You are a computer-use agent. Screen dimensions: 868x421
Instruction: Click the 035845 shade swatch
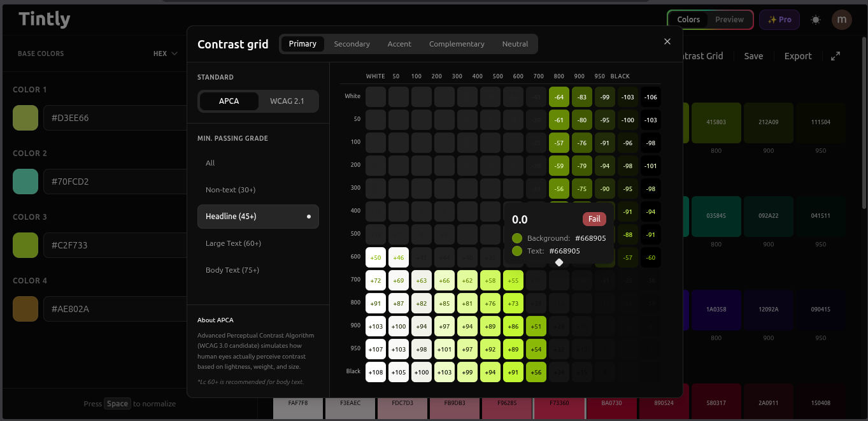[x=716, y=216]
